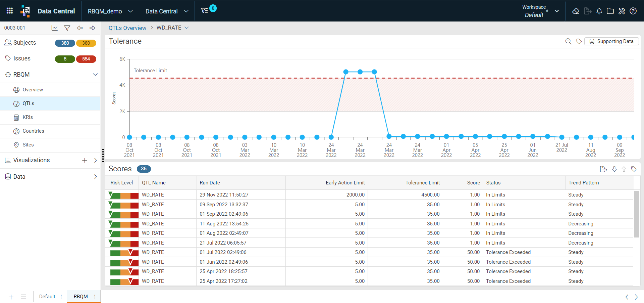Image resolution: width=644 pixels, height=303 pixels.
Task: Go to the next subject with the right arrow
Action: [92, 28]
